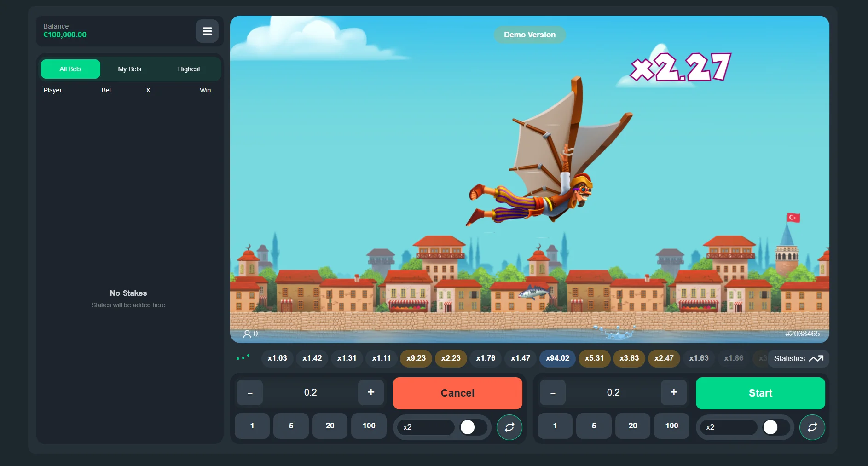Click the Win column header
The image size is (868, 466).
[205, 90]
